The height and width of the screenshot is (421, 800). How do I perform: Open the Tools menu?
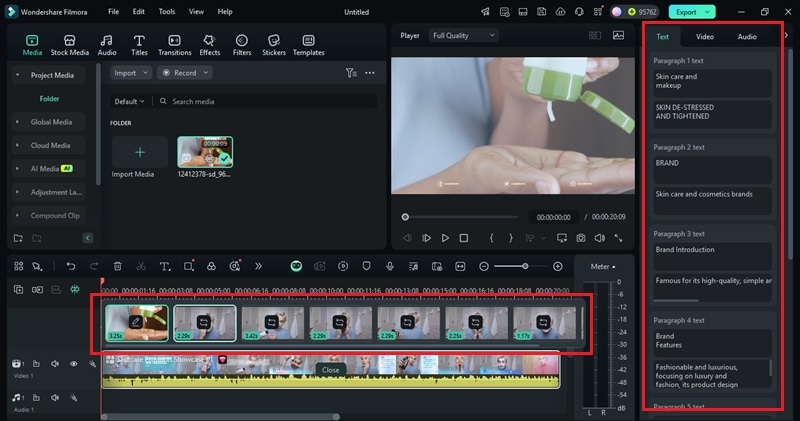(x=166, y=11)
